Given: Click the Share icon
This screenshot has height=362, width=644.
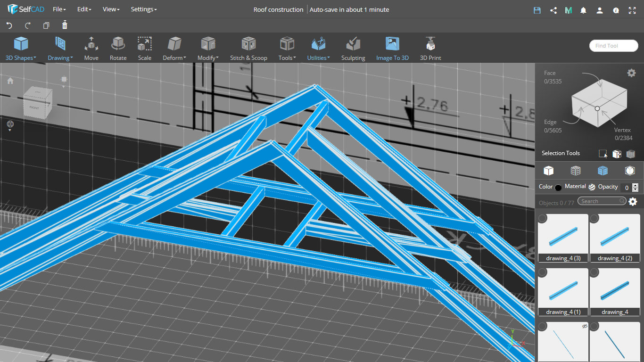Looking at the screenshot, I should [x=553, y=10].
